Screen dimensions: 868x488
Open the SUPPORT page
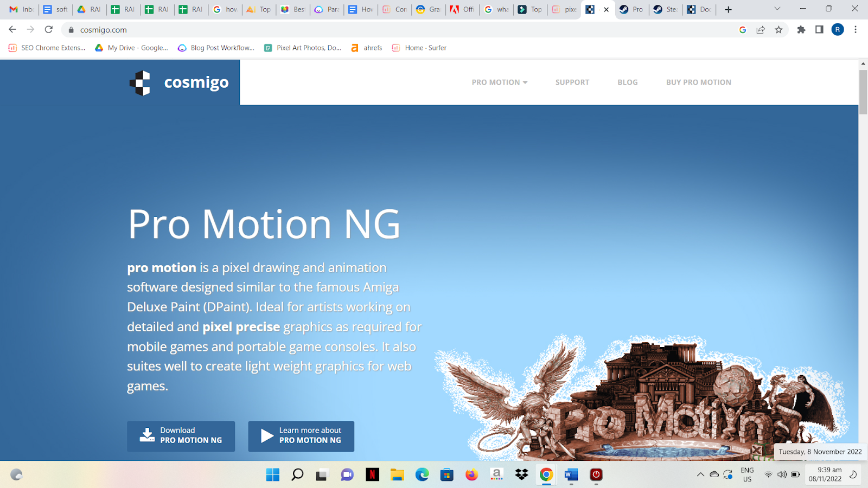(572, 82)
